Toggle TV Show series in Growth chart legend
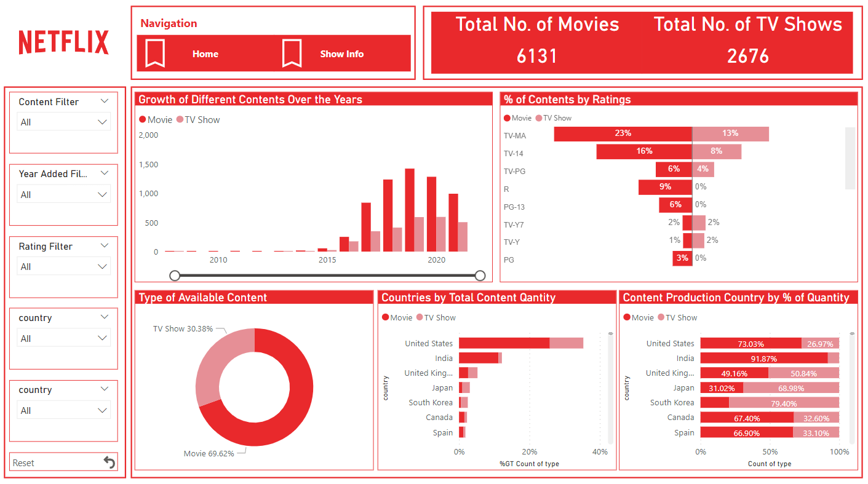This screenshot has height=484, width=868. coord(197,119)
